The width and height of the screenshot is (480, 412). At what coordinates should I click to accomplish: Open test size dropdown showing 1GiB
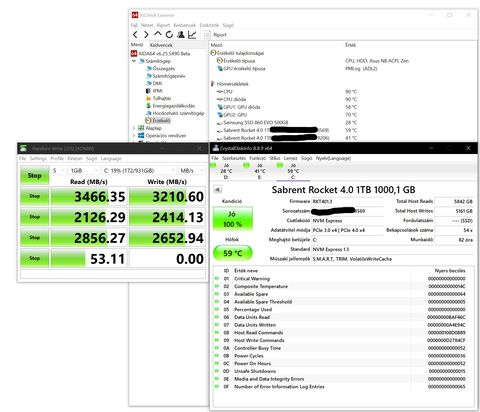[83, 170]
